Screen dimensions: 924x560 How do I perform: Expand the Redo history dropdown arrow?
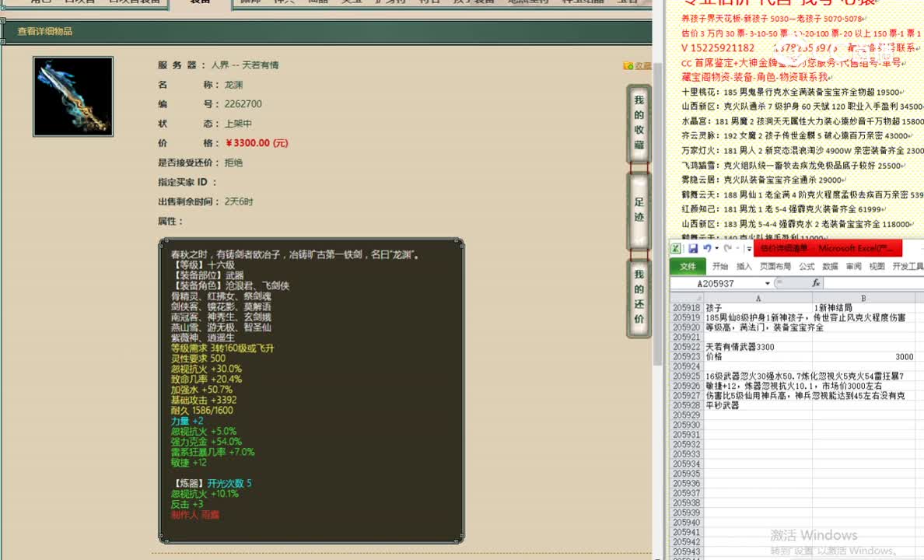pos(738,249)
